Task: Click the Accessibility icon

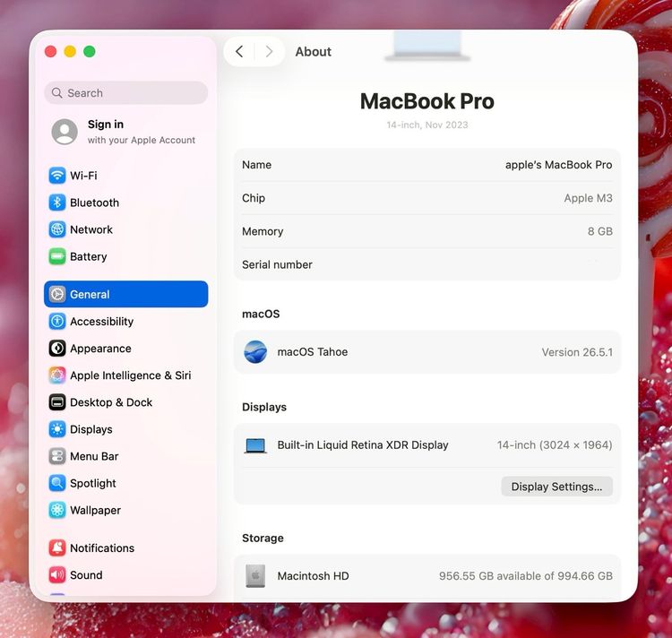Action: (x=57, y=321)
